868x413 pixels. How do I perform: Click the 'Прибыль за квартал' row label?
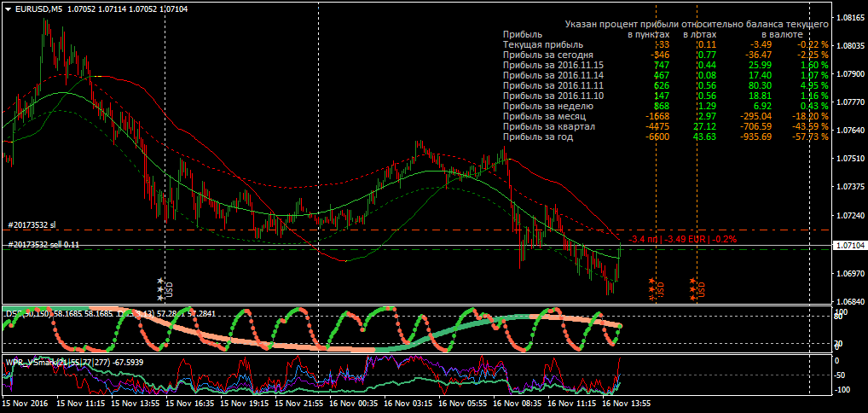[x=549, y=127]
